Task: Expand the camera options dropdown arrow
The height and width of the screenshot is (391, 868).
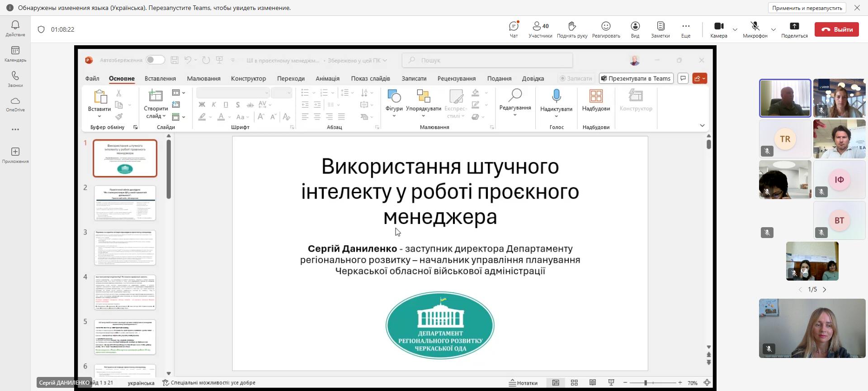Action: [x=735, y=30]
